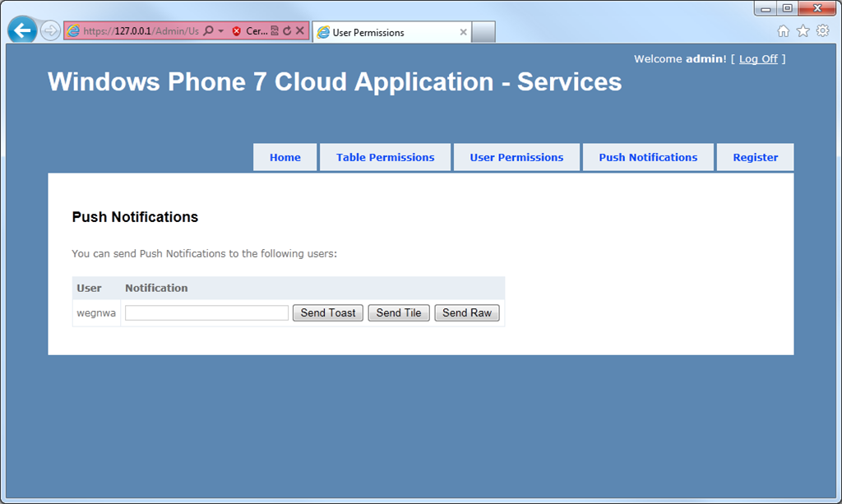Open the Push Notifications navigation tab
Image resolution: width=842 pixels, height=504 pixels.
[648, 157]
